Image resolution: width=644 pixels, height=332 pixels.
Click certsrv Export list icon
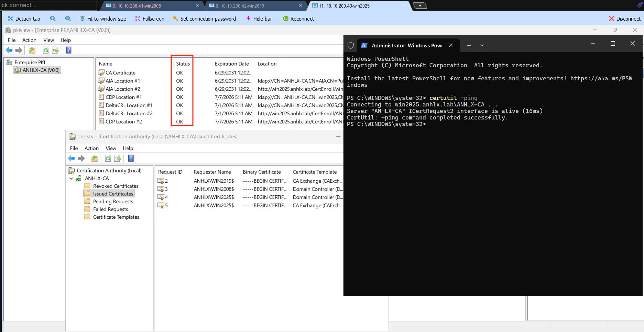coord(118,158)
